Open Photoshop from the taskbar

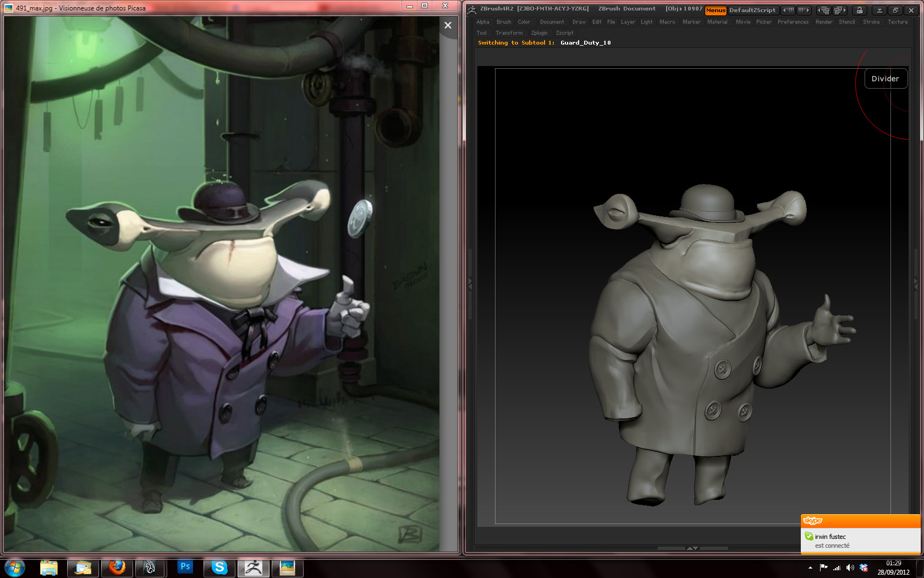[185, 568]
